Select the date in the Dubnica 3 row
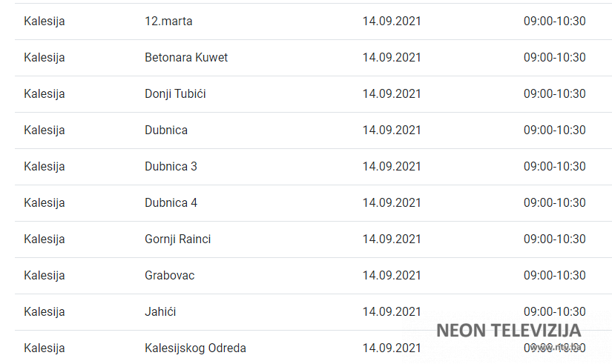This screenshot has width=612, height=364. 392,167
